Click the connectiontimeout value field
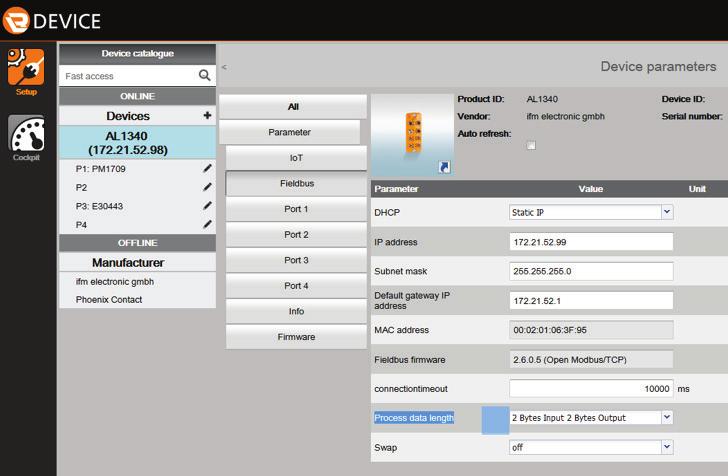Image resolution: width=728 pixels, height=476 pixels. [x=591, y=388]
